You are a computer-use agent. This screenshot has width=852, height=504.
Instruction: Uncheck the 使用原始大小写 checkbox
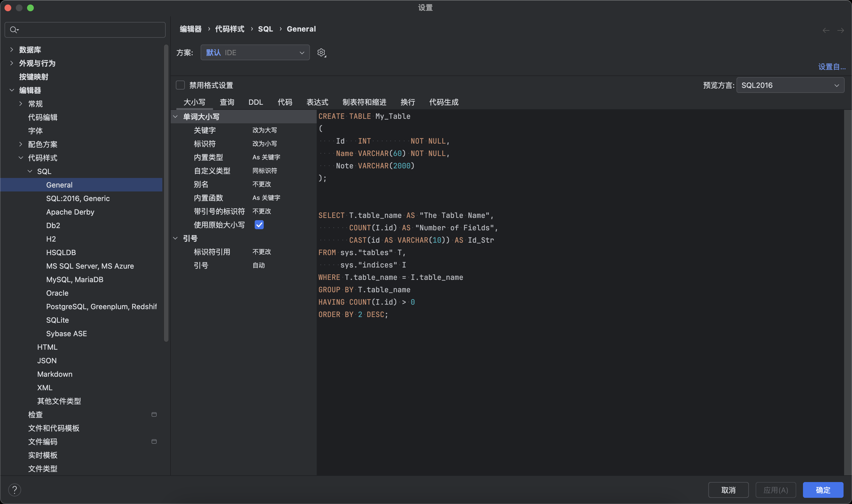[x=259, y=225]
